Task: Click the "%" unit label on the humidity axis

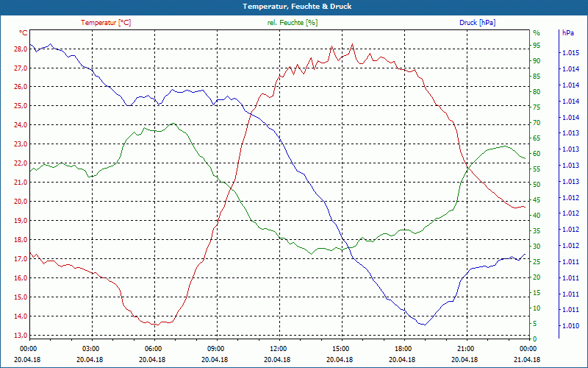Action: [537, 33]
